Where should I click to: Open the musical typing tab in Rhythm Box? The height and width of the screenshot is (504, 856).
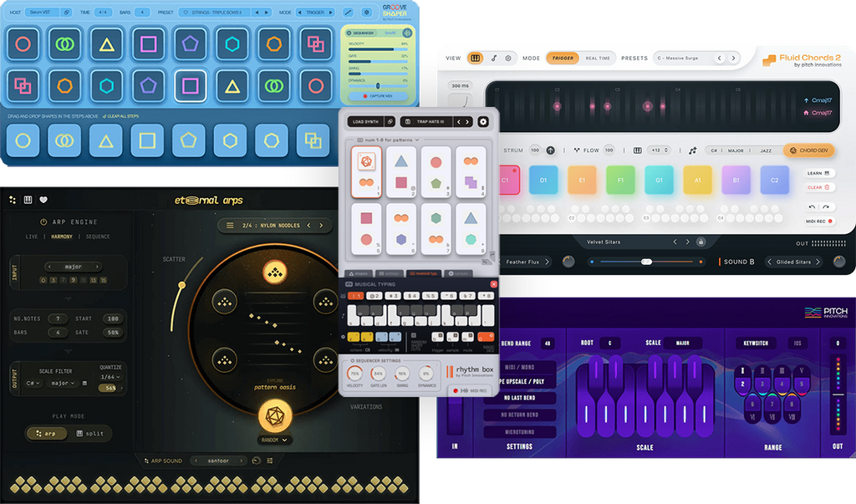tap(424, 273)
